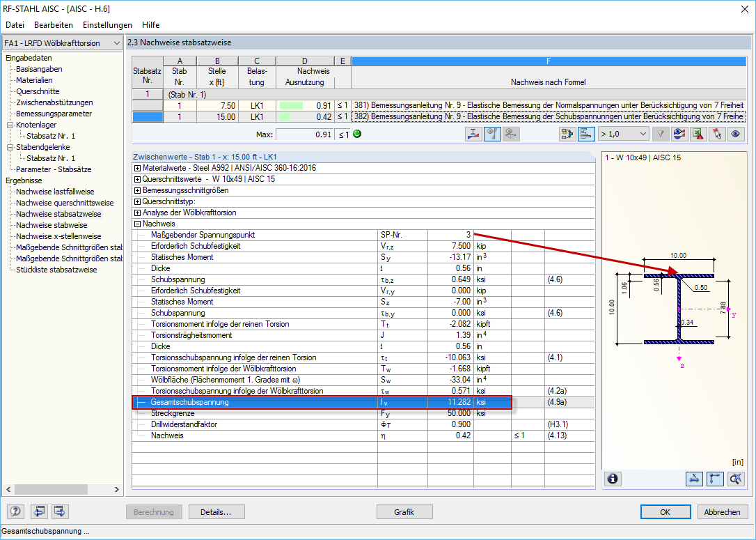Screen dimensions: 756x540
Task: Open Parameter - Stabsätze
Action: point(54,169)
